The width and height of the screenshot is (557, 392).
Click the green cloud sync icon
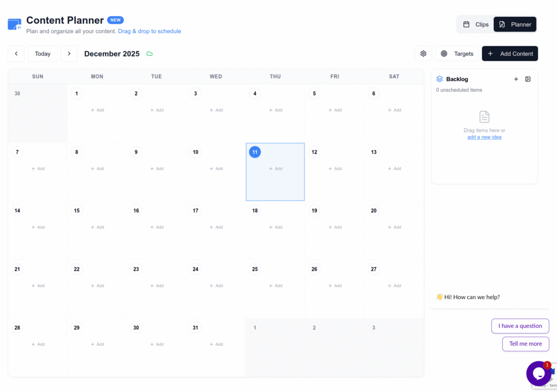pos(149,54)
